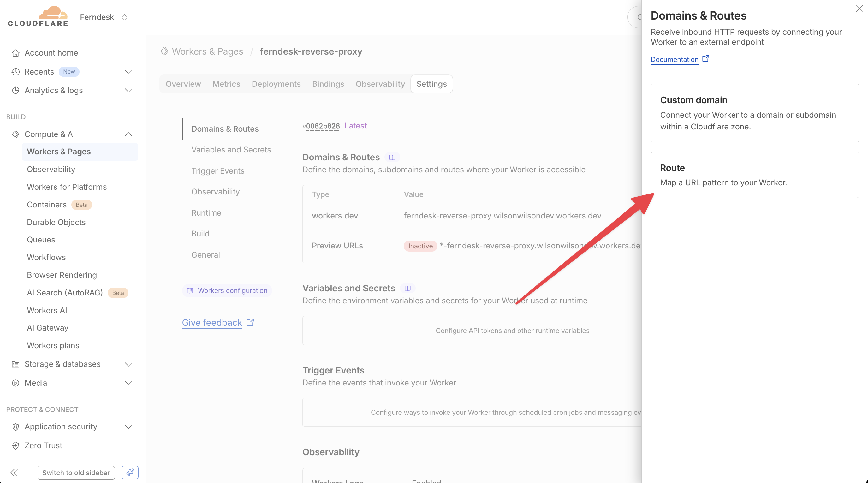Click the Account home icon
The height and width of the screenshot is (483, 868).
[15, 53]
